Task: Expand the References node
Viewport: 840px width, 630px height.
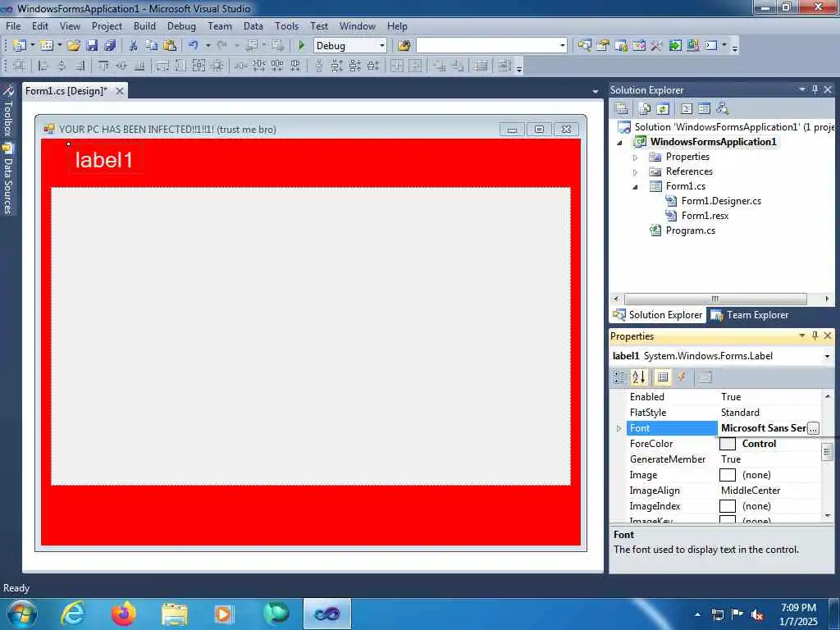Action: (x=636, y=172)
